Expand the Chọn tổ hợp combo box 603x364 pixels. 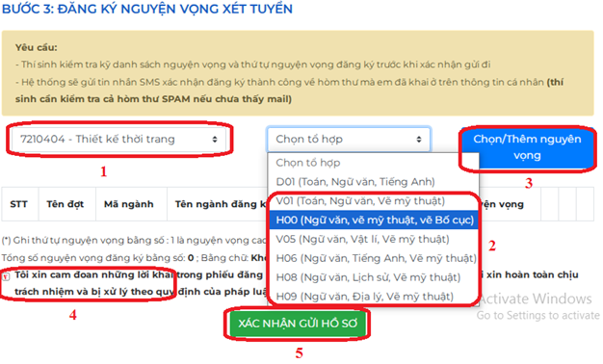pos(349,139)
